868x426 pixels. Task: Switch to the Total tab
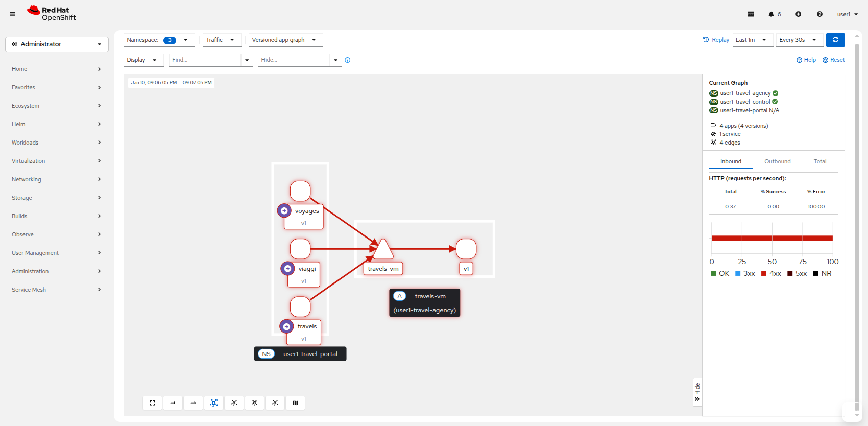click(x=819, y=161)
